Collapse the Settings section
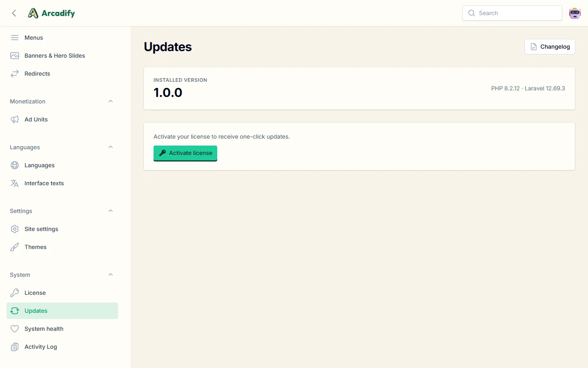 click(x=111, y=211)
